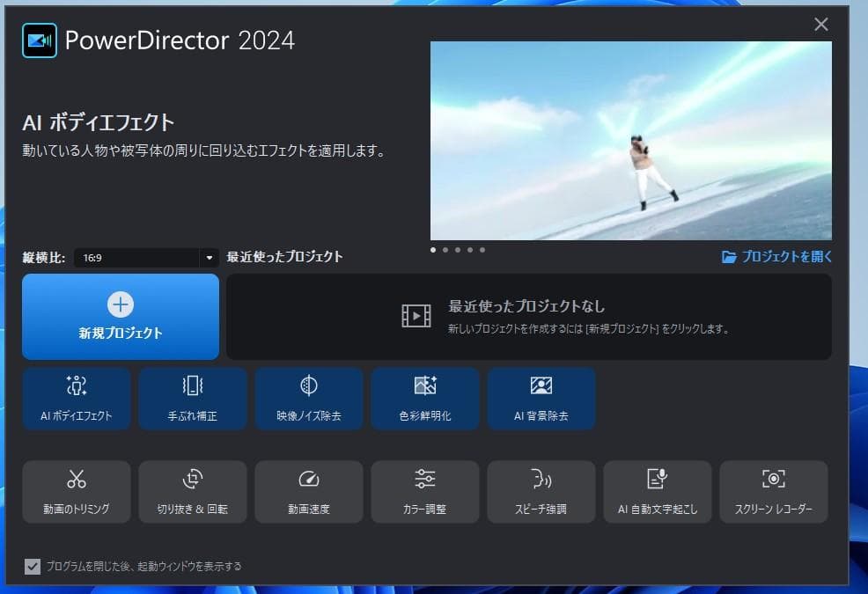This screenshot has height=594, width=868.
Task: Select the second carousel dot indicator
Action: pyautogui.click(x=445, y=250)
